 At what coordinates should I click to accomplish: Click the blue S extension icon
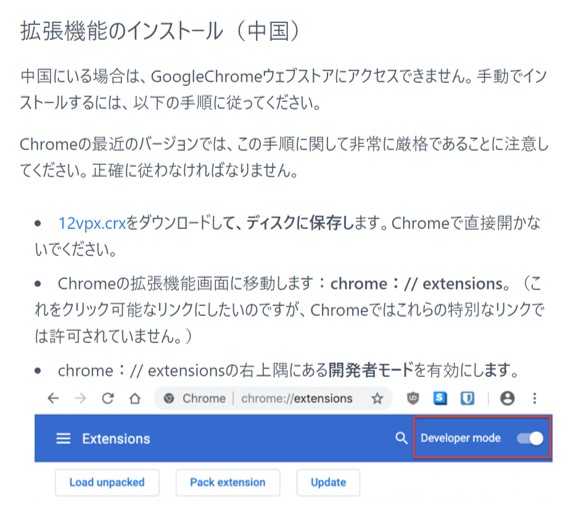[440, 398]
